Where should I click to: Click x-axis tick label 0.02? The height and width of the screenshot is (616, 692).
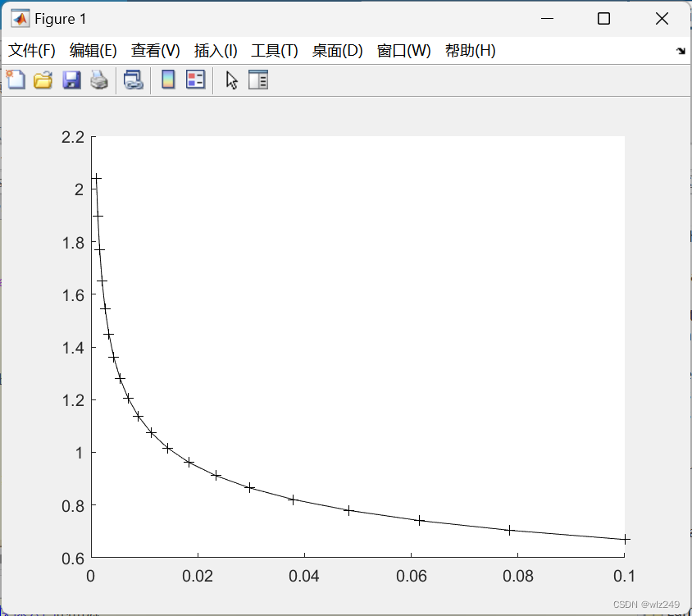[198, 577]
